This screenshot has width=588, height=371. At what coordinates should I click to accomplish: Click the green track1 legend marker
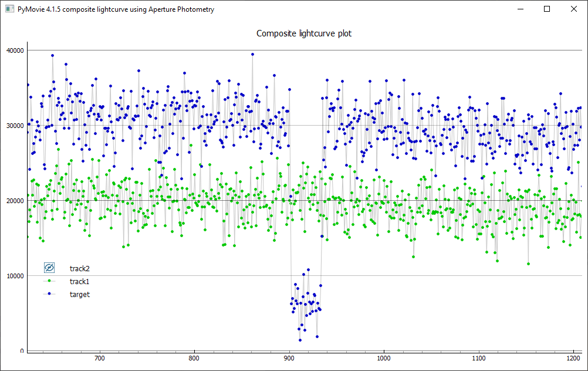coord(49,281)
